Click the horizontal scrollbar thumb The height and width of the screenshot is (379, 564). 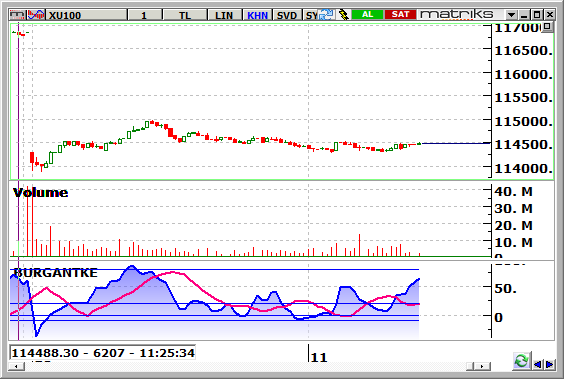point(470,366)
